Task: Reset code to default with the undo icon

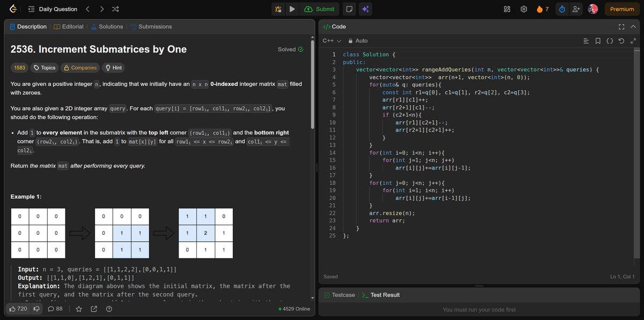Action: (x=621, y=40)
